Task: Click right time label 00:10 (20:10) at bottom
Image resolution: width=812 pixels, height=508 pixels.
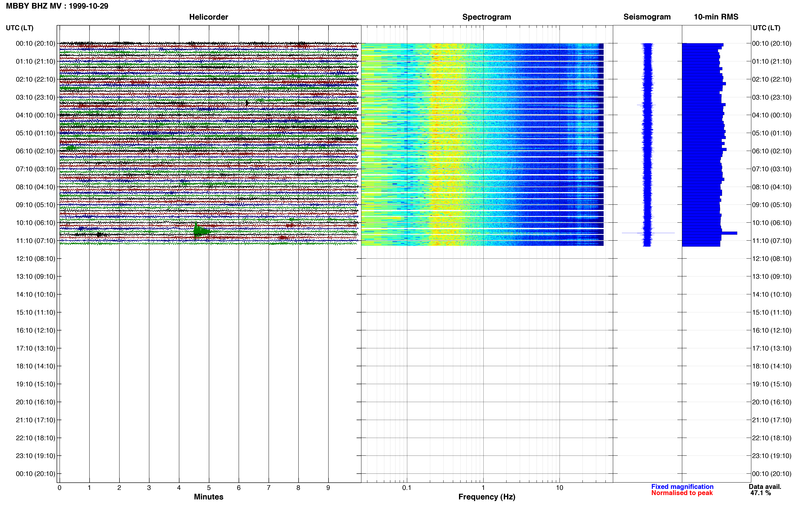Action: (x=772, y=474)
